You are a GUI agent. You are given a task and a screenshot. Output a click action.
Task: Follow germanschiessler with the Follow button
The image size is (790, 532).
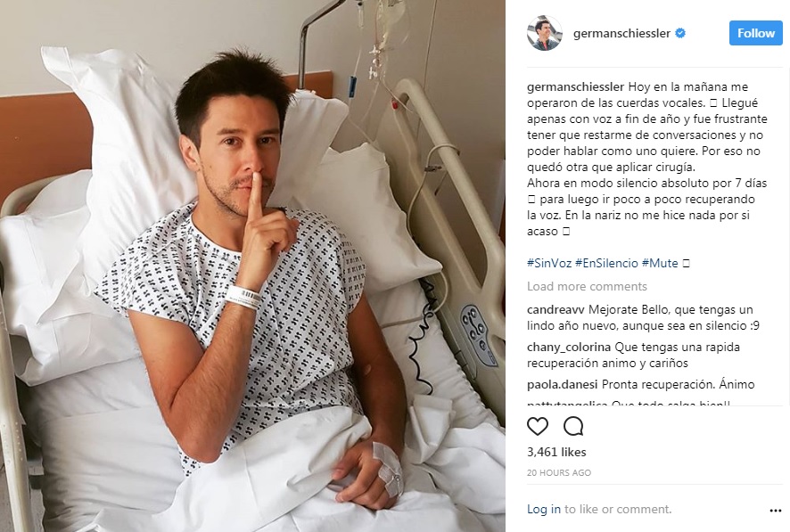756,33
